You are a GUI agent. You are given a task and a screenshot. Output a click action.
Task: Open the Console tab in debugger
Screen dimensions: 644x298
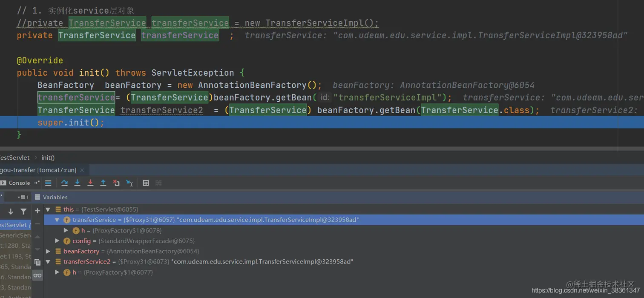15,183
